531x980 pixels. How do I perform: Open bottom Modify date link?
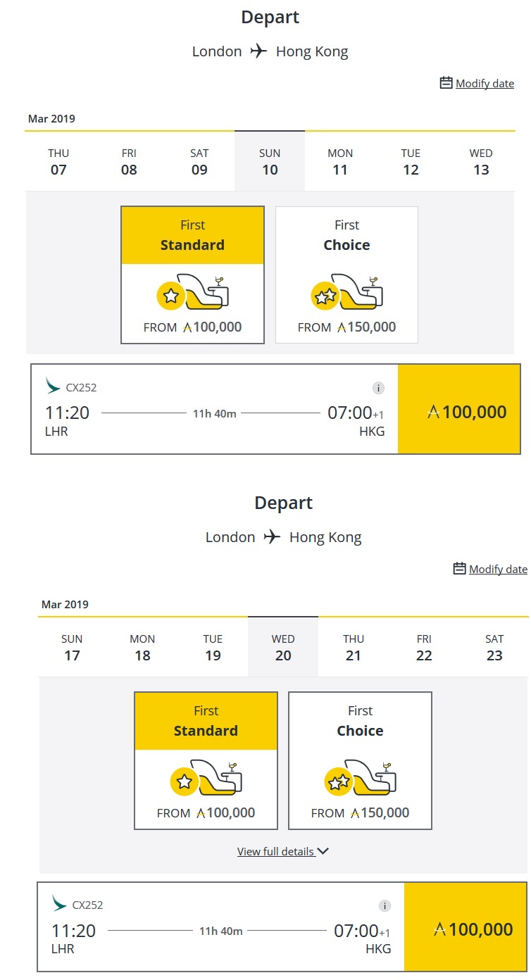pos(498,570)
